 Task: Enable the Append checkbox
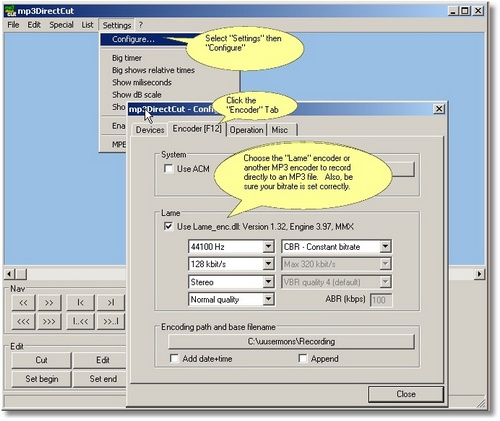pos(303,359)
